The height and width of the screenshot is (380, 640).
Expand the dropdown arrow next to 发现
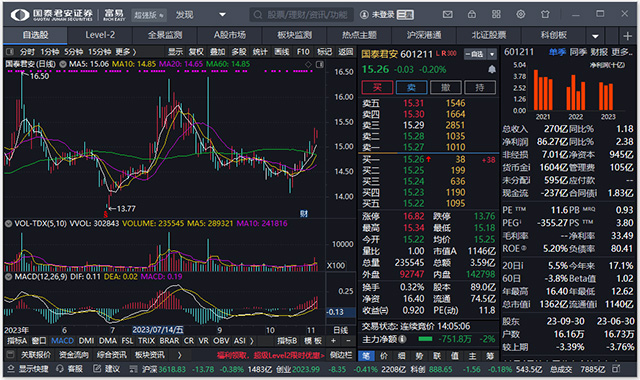(x=222, y=15)
